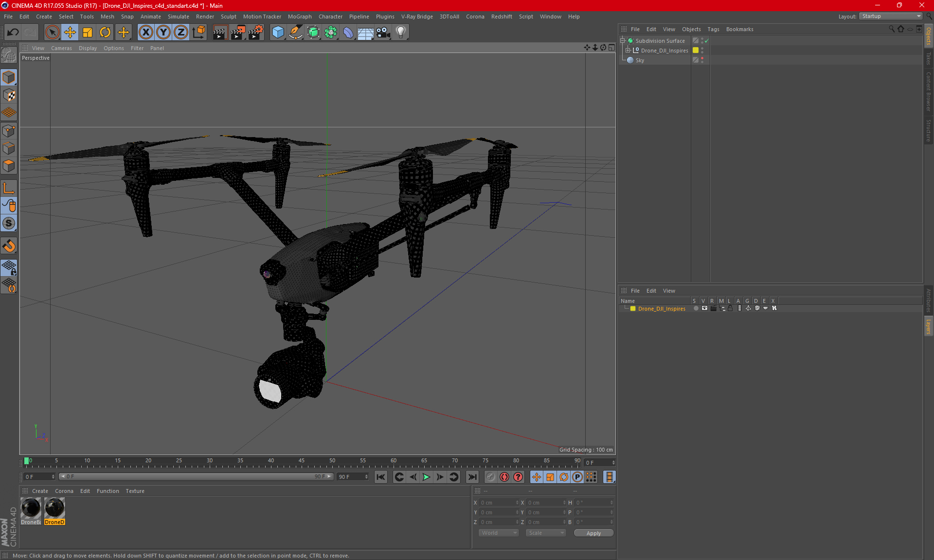Click the Array modeling object icon
Viewport: 934px width, 560px height.
331,32
